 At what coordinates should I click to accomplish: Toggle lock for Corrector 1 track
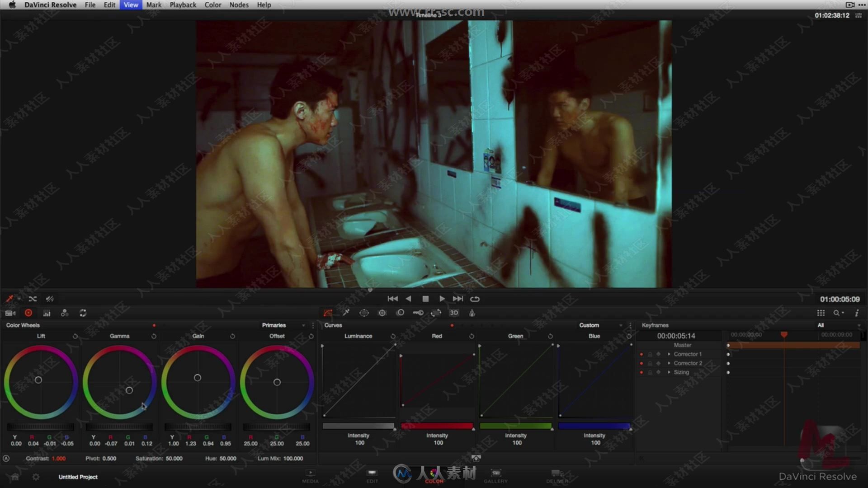650,354
